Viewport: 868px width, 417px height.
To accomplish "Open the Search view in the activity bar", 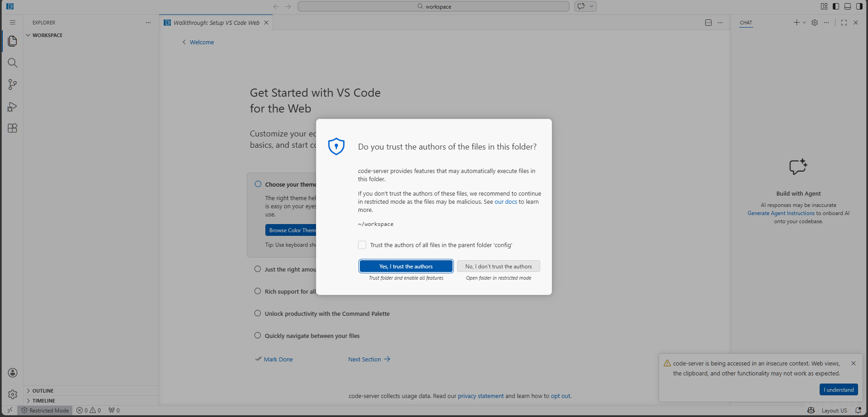I will 13,63.
